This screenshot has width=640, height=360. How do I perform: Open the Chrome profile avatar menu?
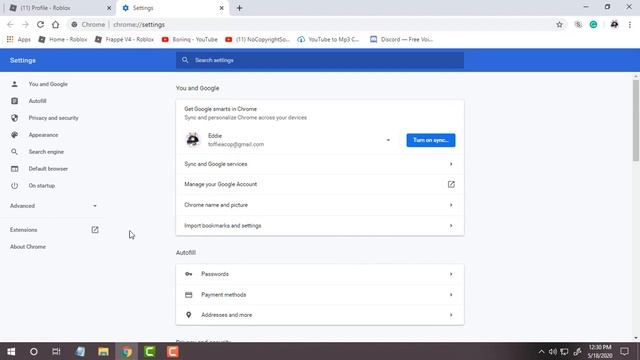614,24
